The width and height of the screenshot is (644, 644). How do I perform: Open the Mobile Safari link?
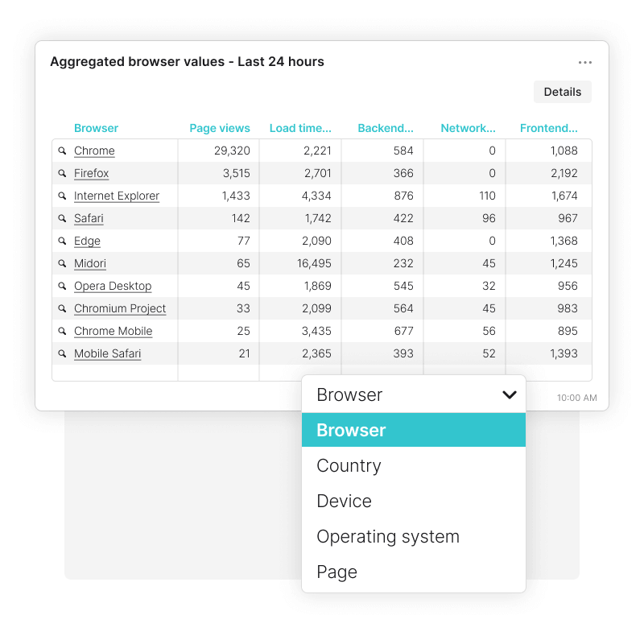[x=107, y=354]
